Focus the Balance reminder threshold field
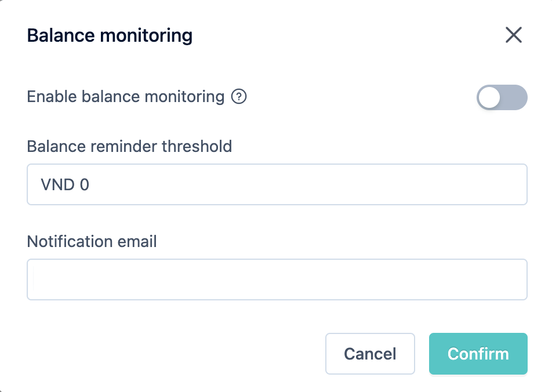552x392 pixels. (x=277, y=184)
